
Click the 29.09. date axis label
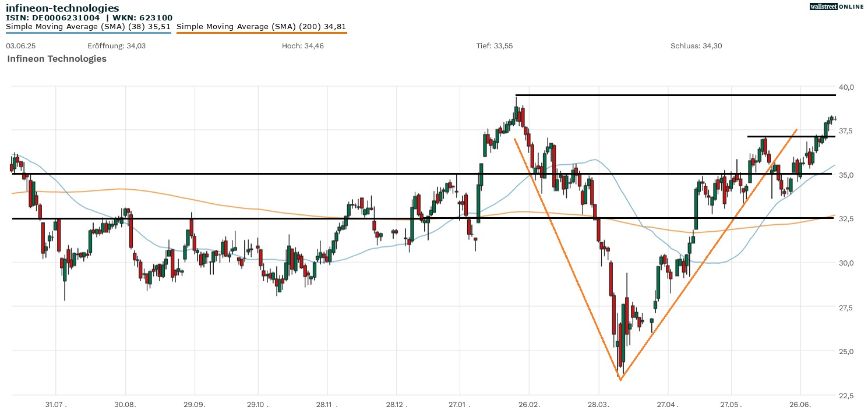tap(195, 404)
